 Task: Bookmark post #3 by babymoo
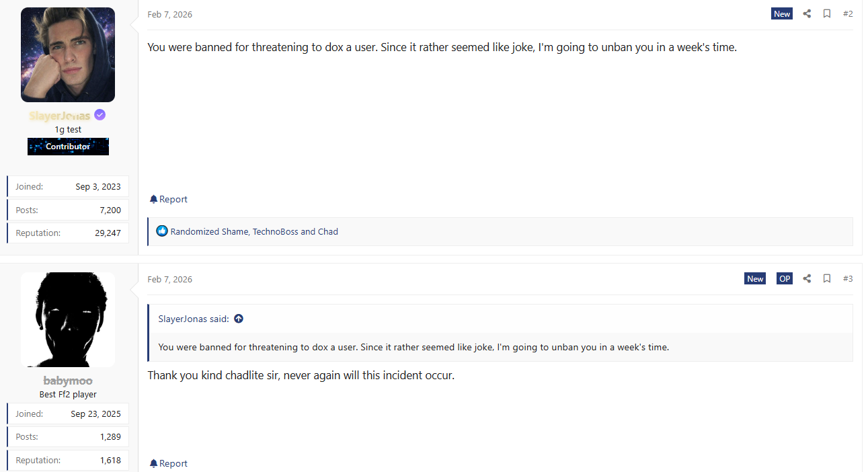coord(827,278)
